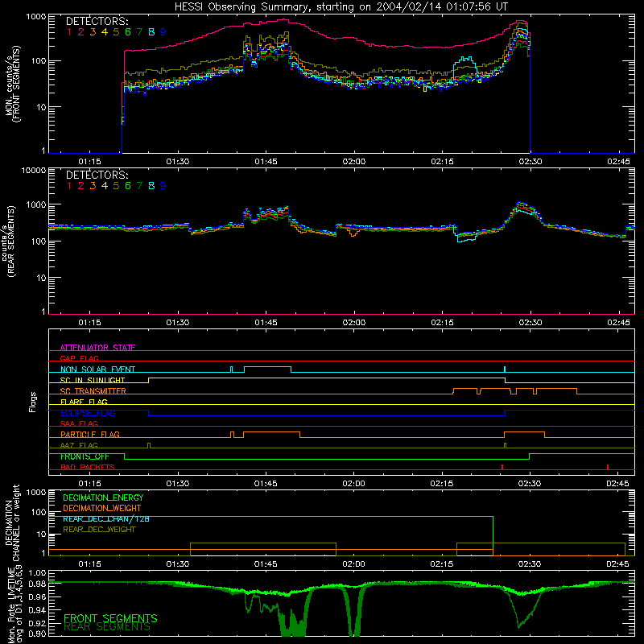
Task: Pick detector 7 legend number in rear segments plot
Action: (x=139, y=186)
